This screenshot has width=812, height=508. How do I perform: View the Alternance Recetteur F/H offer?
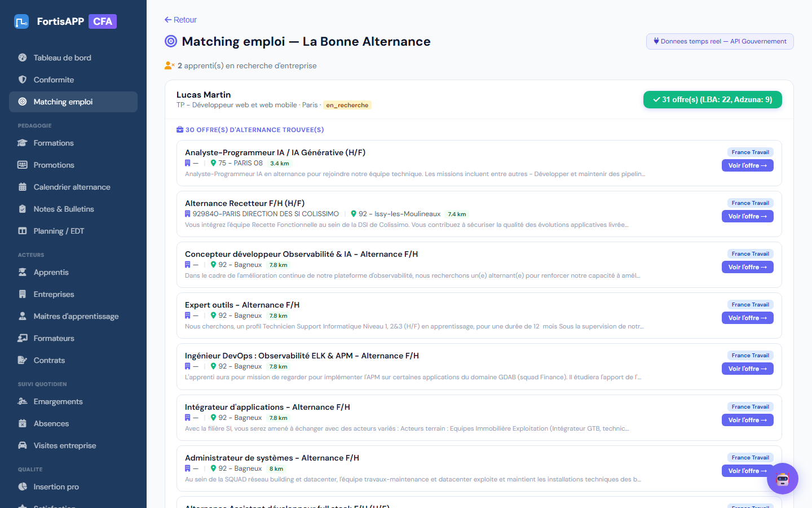748,216
